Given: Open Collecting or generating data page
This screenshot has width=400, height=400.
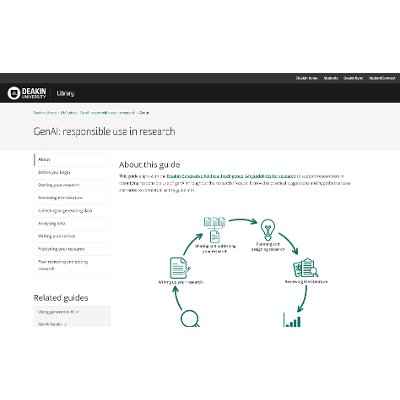Looking at the screenshot, I should click(72, 211).
